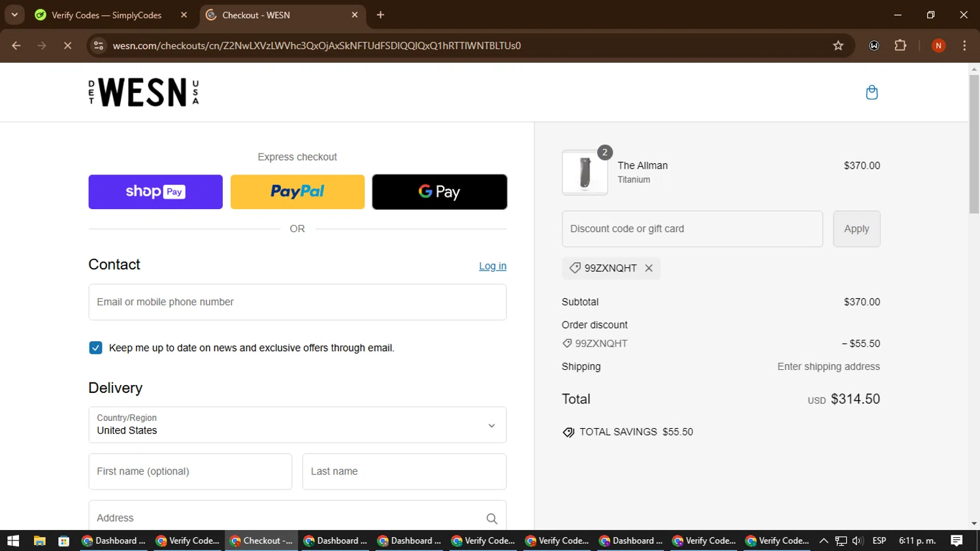Image resolution: width=980 pixels, height=551 pixels.
Task: Pay with Google Pay
Action: [x=440, y=192]
